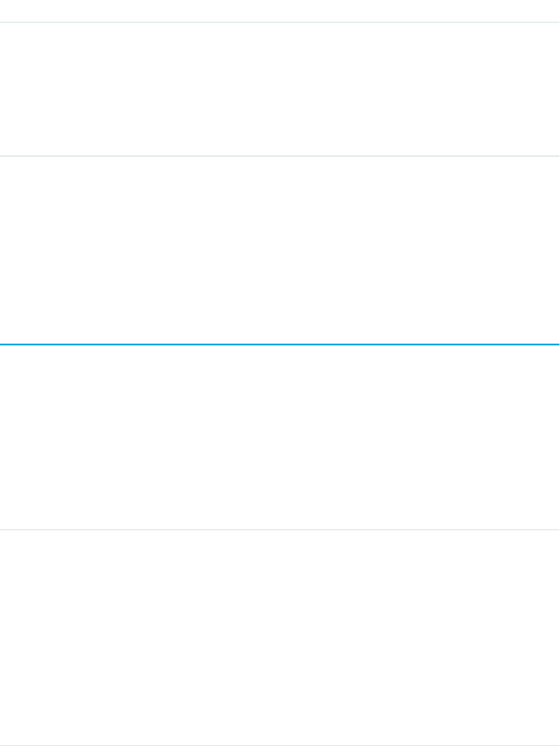
Task: Click the empty section above the bottom border
Action: [x=280, y=638]
